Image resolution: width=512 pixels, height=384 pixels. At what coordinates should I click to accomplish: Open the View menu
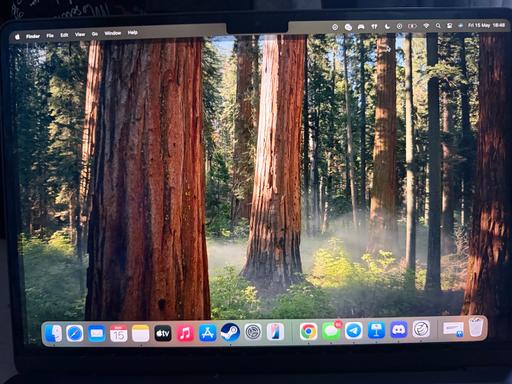point(80,35)
